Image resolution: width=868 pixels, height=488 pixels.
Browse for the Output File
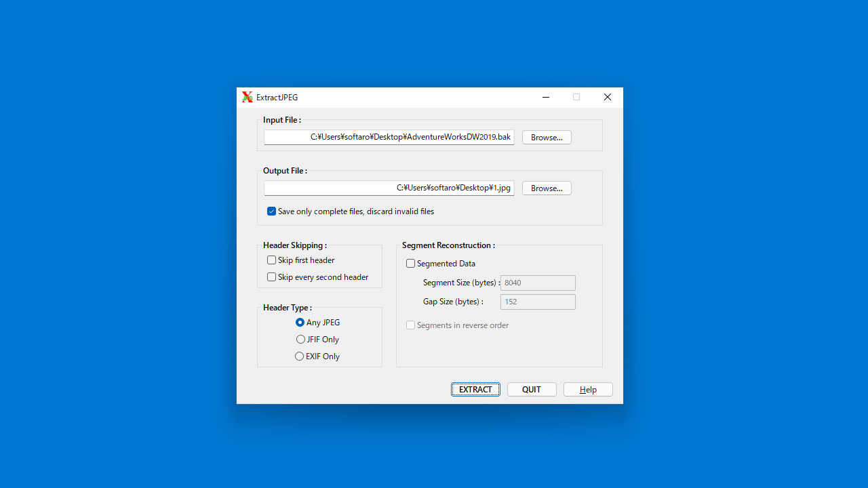[547, 188]
